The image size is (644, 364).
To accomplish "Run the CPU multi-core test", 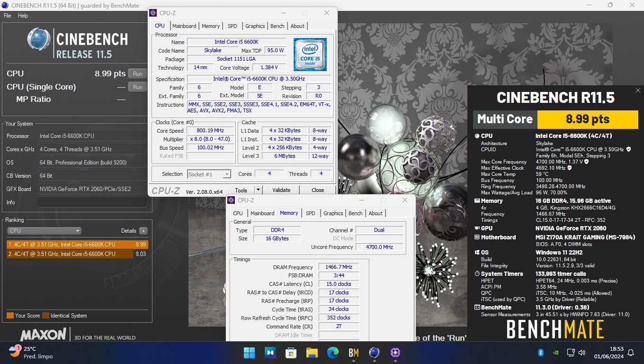I will tap(137, 73).
